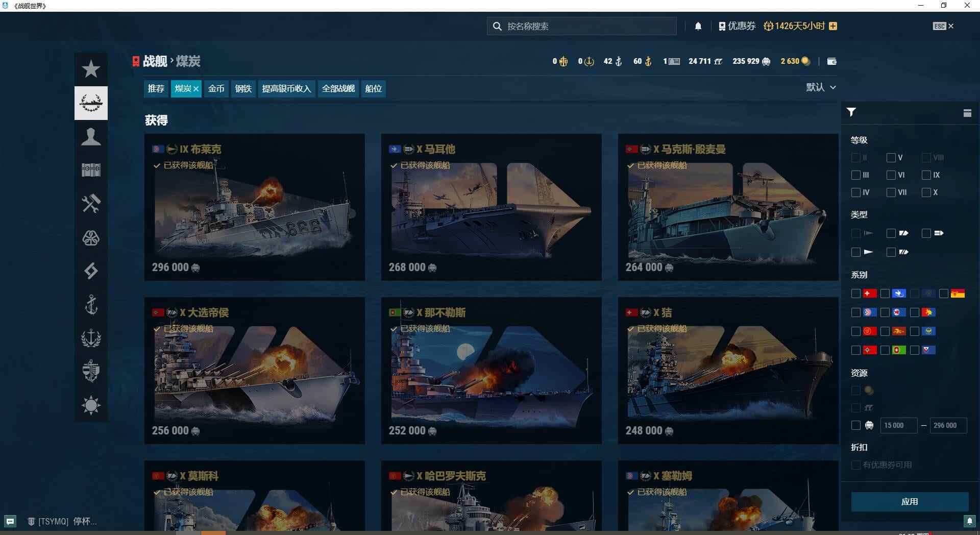This screenshot has width=980, height=535.
Task: Open the filter funnel icon on right panel
Action: 851,112
